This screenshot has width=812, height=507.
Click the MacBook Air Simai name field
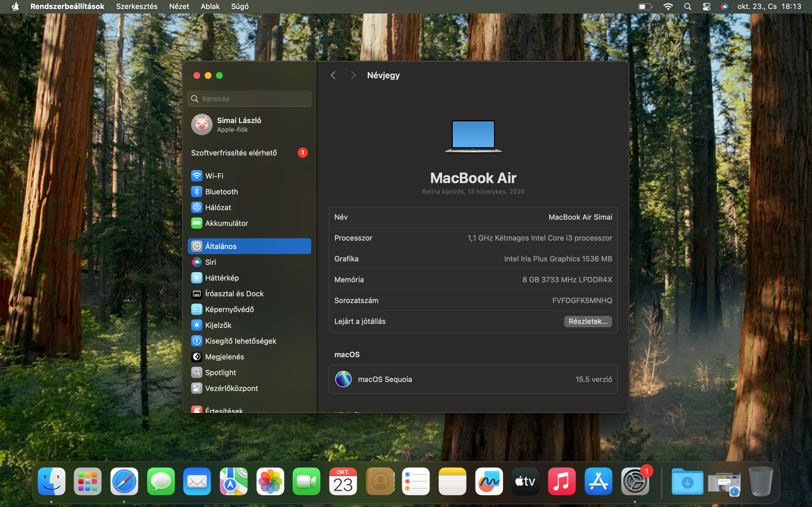pyautogui.click(x=580, y=217)
